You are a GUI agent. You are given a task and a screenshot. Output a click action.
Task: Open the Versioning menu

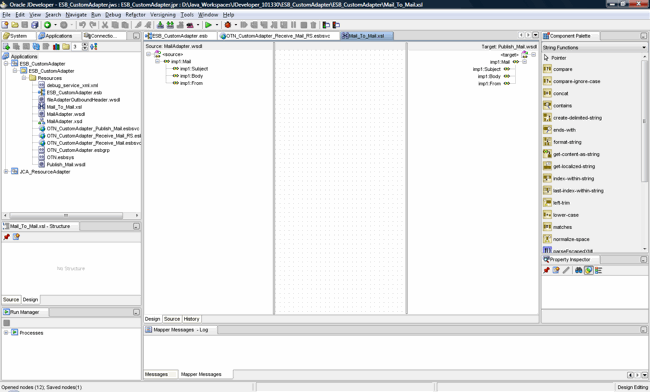click(x=163, y=15)
